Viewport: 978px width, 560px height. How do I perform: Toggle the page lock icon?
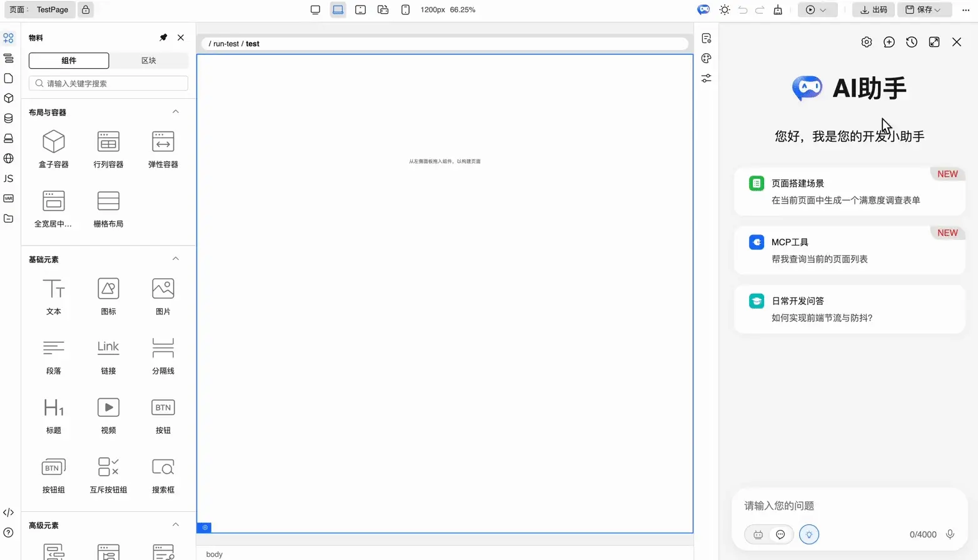tap(86, 9)
